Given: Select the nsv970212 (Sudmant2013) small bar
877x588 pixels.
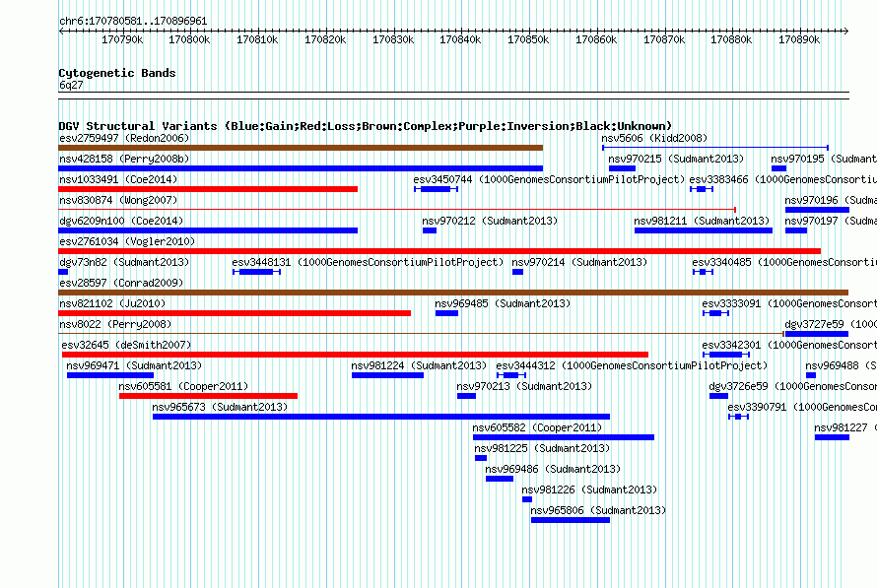Looking at the screenshot, I should pos(430,230).
